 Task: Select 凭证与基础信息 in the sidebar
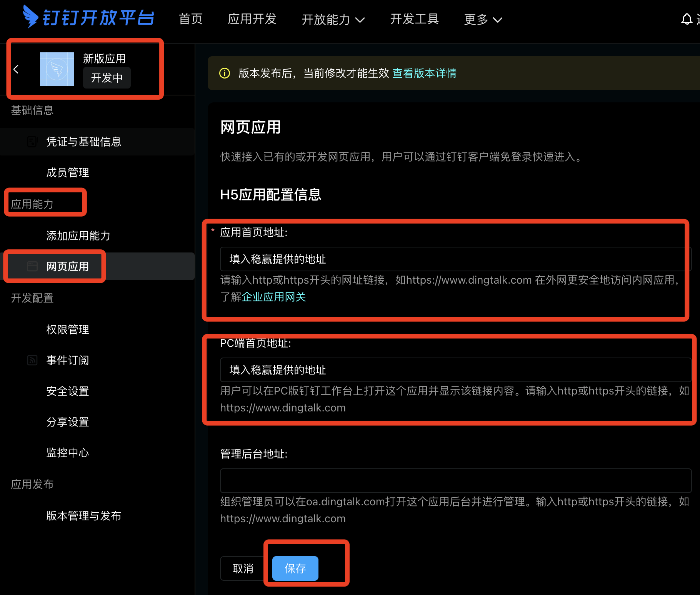pos(97,142)
